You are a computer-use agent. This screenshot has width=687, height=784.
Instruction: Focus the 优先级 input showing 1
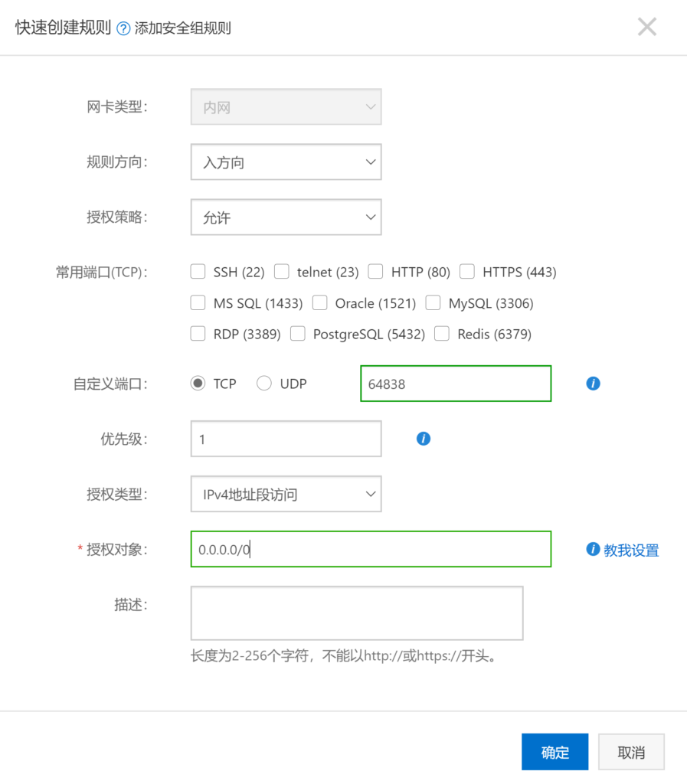coord(286,439)
